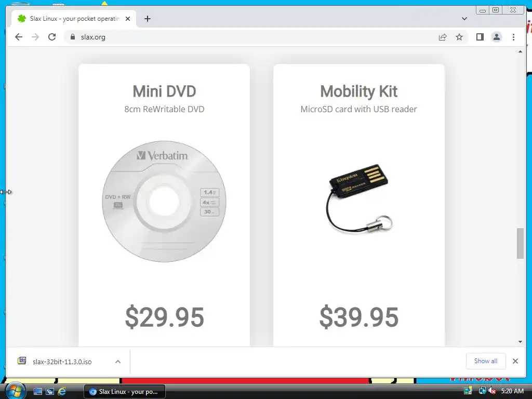
Task: Expand the tab search chevron
Action: click(x=464, y=19)
